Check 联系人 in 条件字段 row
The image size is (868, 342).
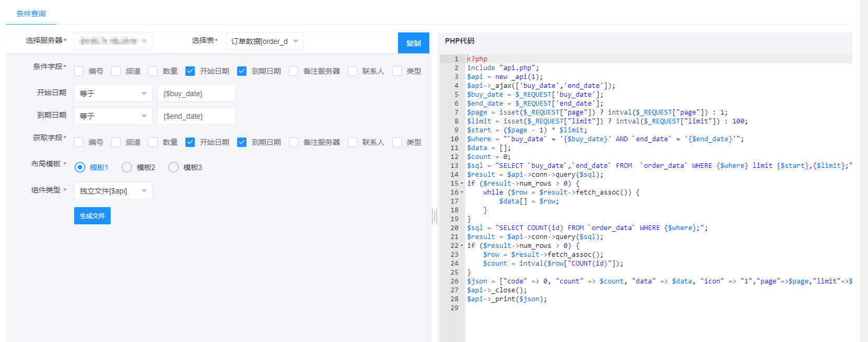pyautogui.click(x=353, y=71)
